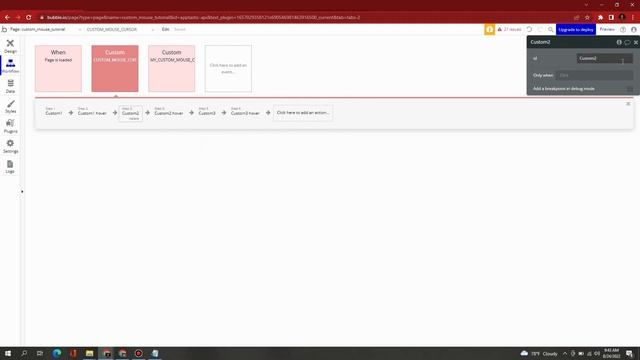Open the comment icon in Custom2 panel
This screenshot has height=360, width=640.
627,42
